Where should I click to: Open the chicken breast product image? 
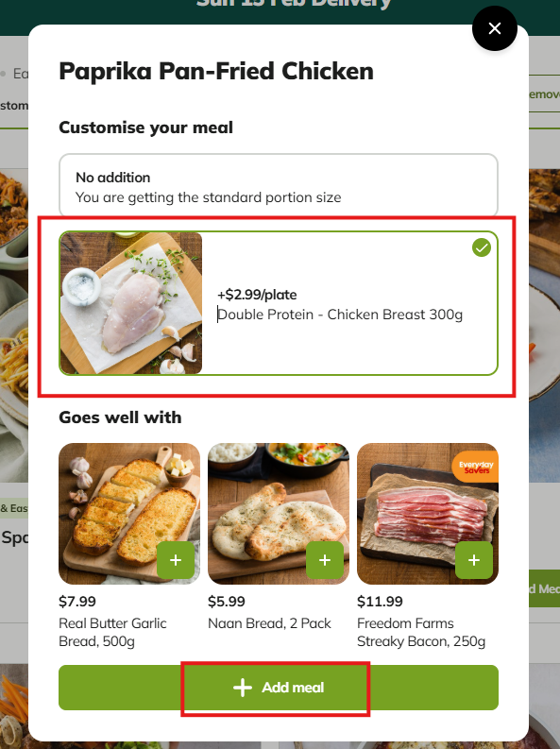(131, 303)
